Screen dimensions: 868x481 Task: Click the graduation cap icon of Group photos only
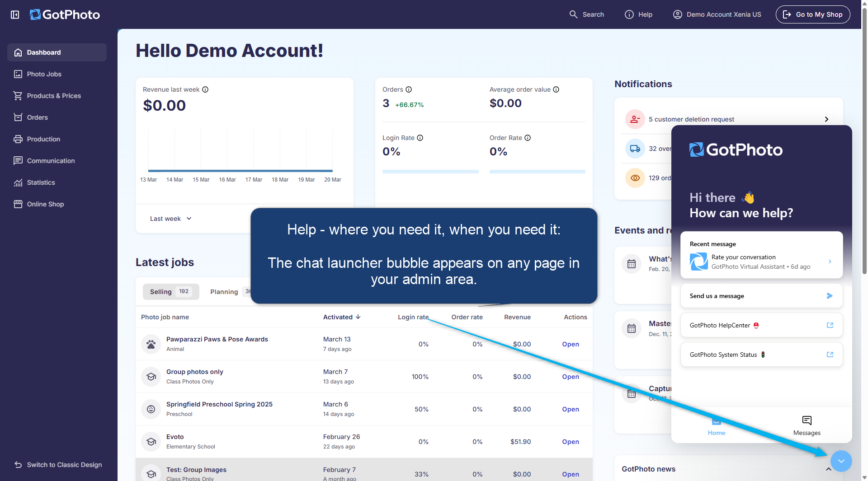click(151, 377)
